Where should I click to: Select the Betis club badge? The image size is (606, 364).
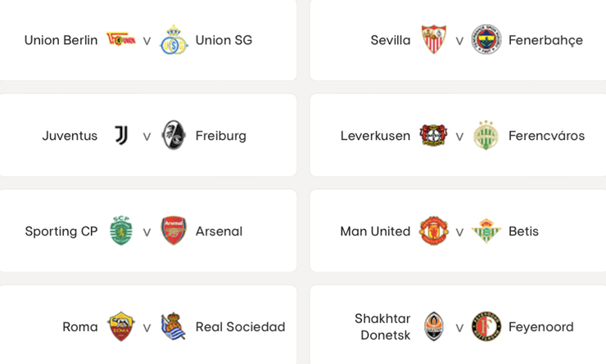point(486,231)
